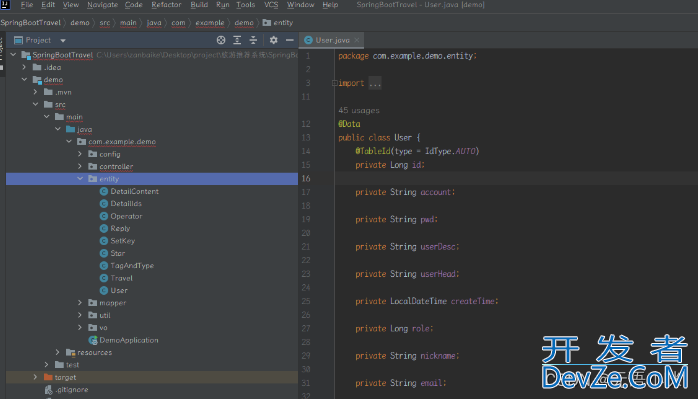Select the User.java editor tab
The height and width of the screenshot is (399, 698).
point(332,40)
